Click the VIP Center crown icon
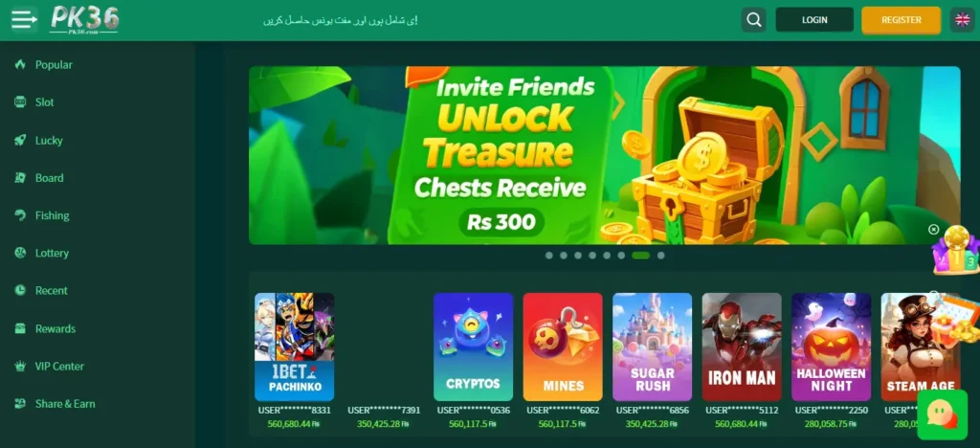The width and height of the screenshot is (980, 448). (20, 366)
